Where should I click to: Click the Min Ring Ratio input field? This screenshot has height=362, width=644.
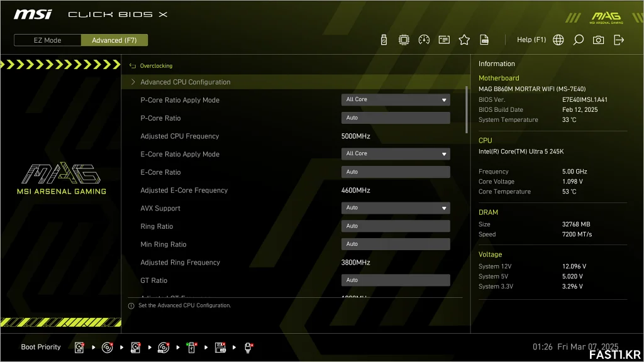pos(396,244)
